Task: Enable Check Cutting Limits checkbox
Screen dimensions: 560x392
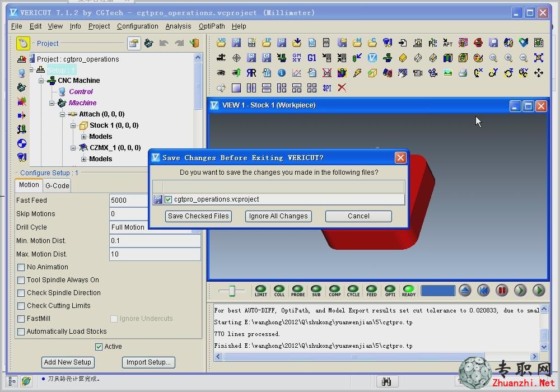Action: (x=21, y=306)
